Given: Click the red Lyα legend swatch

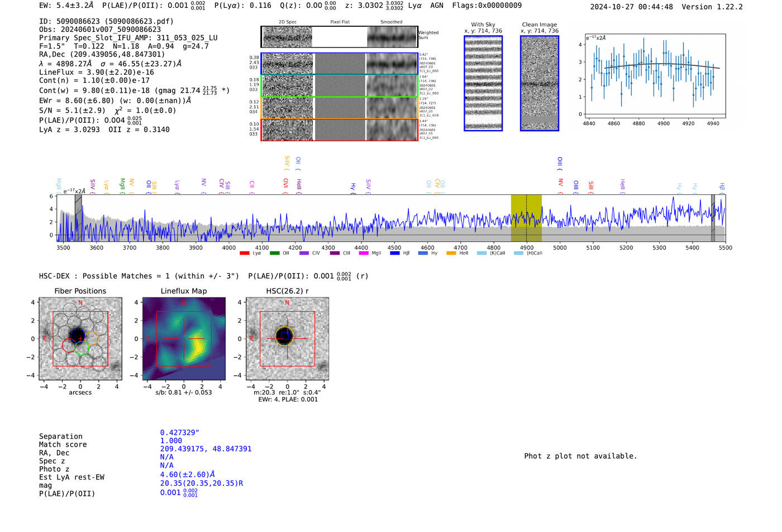Looking at the screenshot, I should point(244,253).
